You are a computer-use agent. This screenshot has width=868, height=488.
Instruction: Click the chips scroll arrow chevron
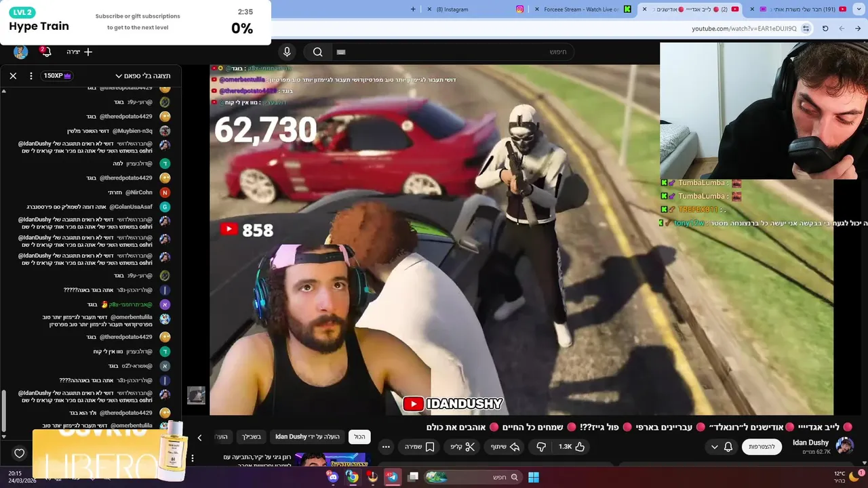tap(199, 437)
